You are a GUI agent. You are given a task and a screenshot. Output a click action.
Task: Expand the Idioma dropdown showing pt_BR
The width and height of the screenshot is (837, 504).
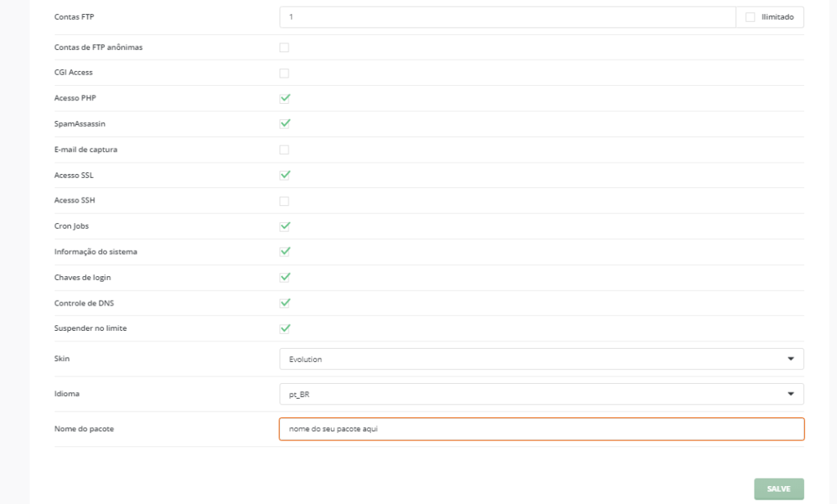click(x=531, y=394)
